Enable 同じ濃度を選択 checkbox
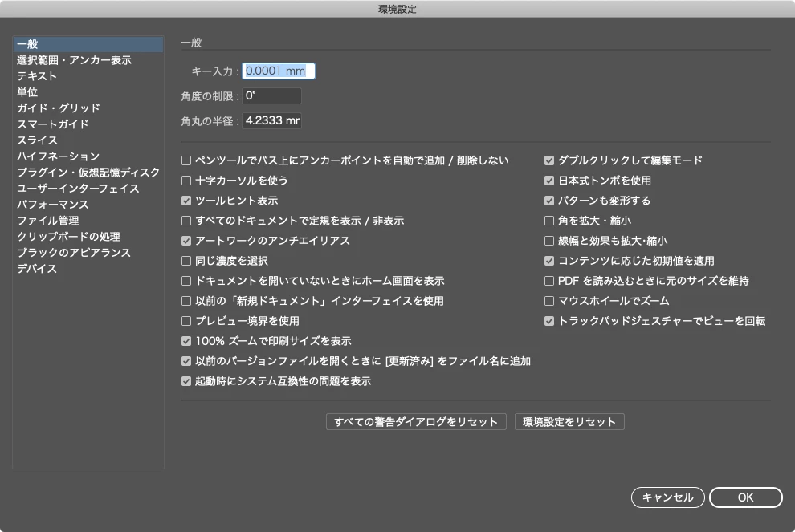The width and height of the screenshot is (795, 532). click(186, 261)
